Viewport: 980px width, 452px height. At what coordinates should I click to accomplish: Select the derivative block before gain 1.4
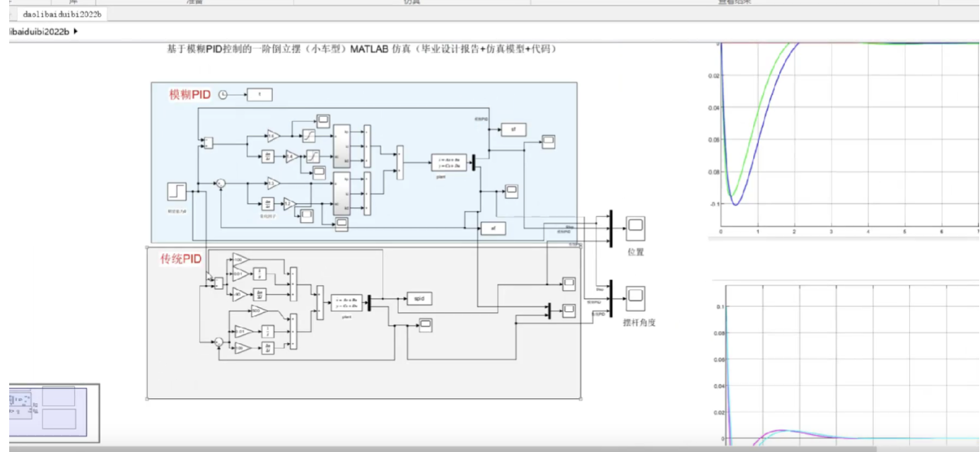tap(268, 156)
